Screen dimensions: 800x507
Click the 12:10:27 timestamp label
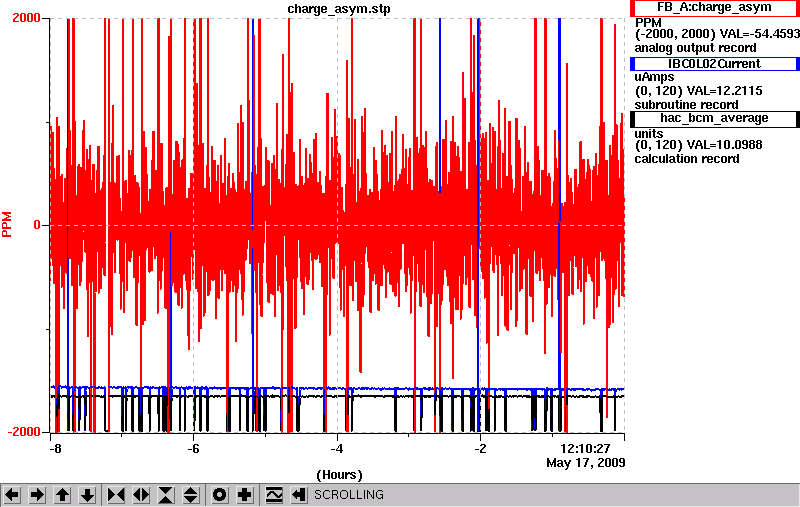585,449
